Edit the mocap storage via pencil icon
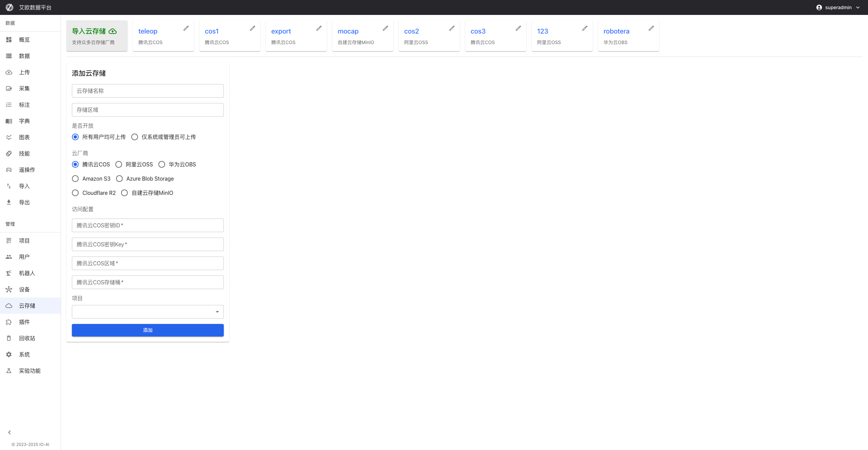Screen dimensions: 868x450 point(386,28)
